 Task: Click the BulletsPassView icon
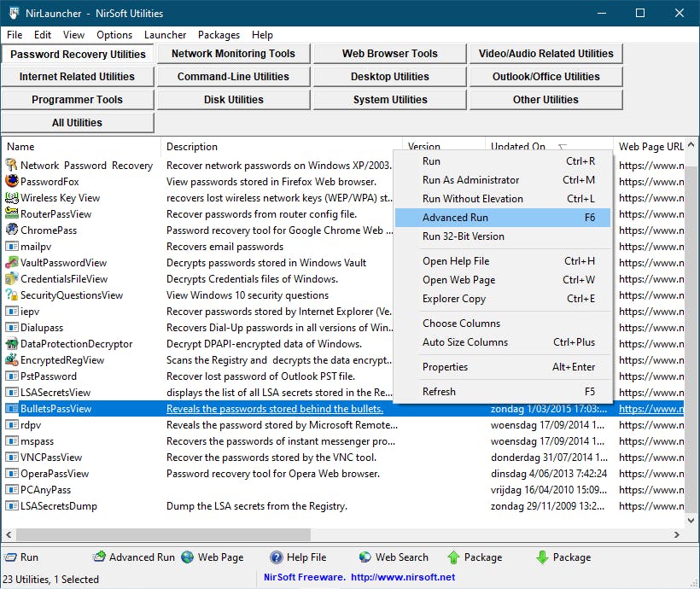click(x=12, y=409)
